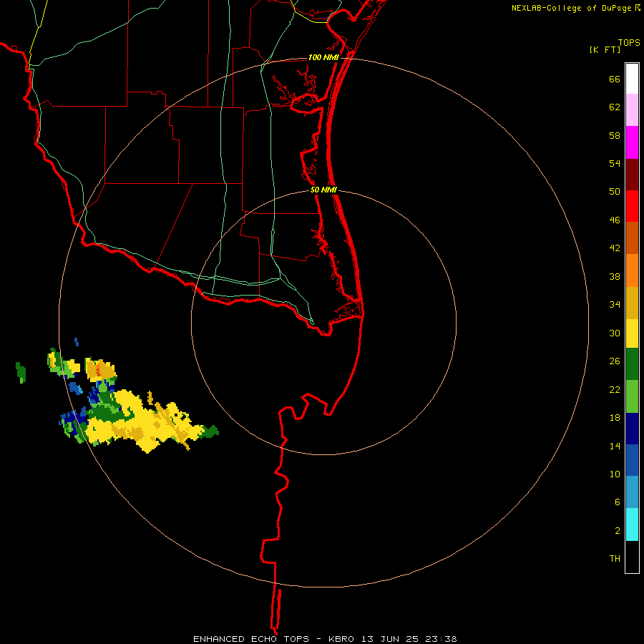Click the 'TH' legend threshold label

[615, 559]
